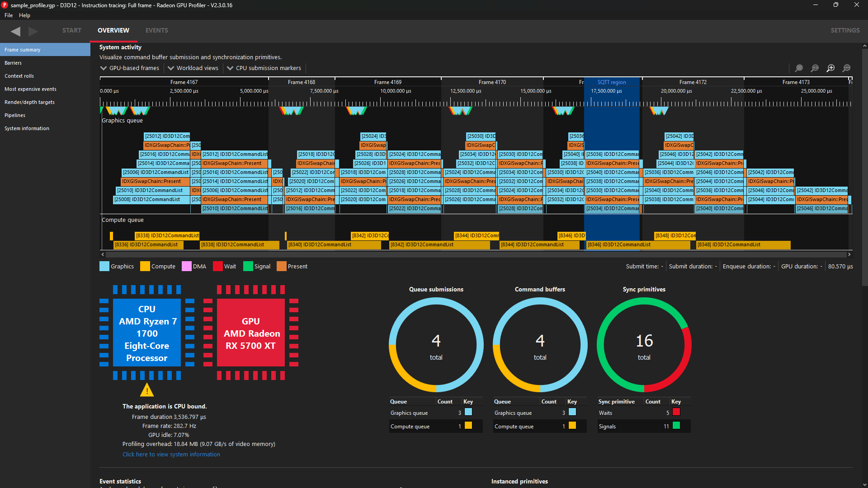
Task: Click the zoom to selection magnifier icon
Action: [799, 68]
